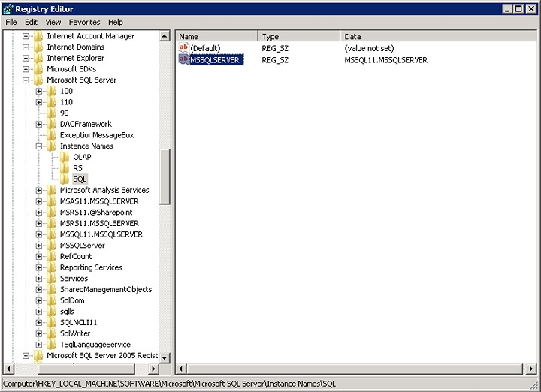Image resolution: width=541 pixels, height=392 pixels.
Task: Open the File menu
Action: pyautogui.click(x=11, y=23)
